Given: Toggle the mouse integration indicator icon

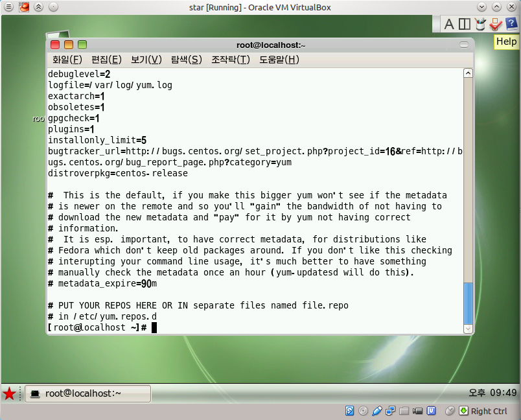Looking at the screenshot, I should 450,411.
